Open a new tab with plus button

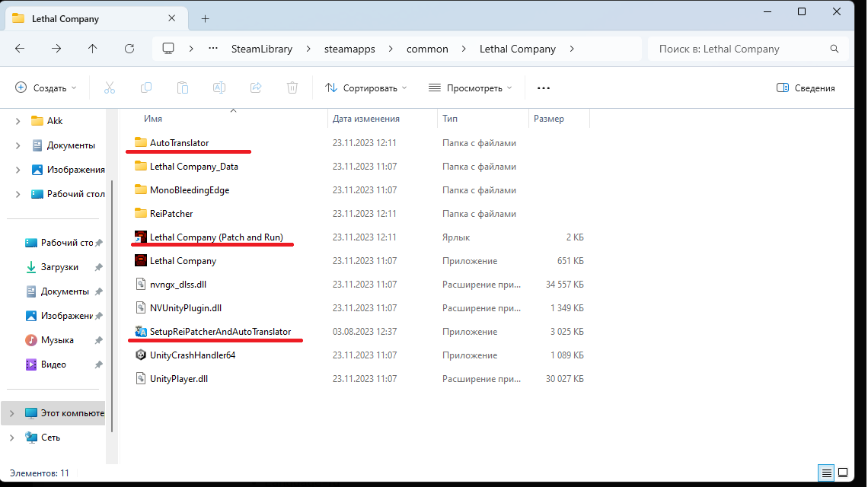tap(206, 19)
